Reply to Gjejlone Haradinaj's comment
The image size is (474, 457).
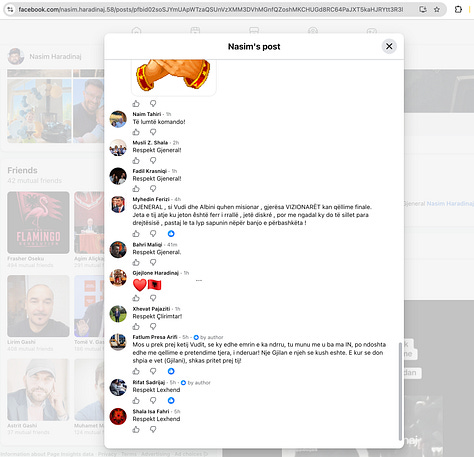click(153, 298)
